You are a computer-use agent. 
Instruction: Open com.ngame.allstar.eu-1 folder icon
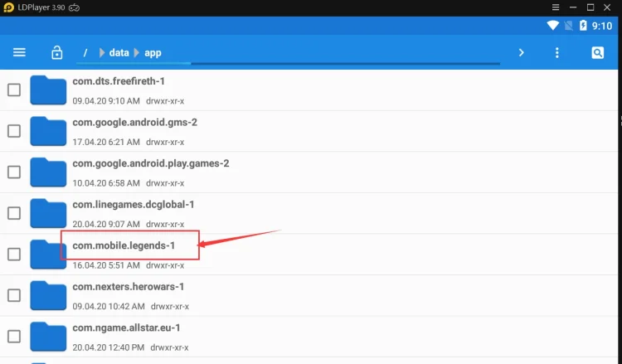click(48, 337)
